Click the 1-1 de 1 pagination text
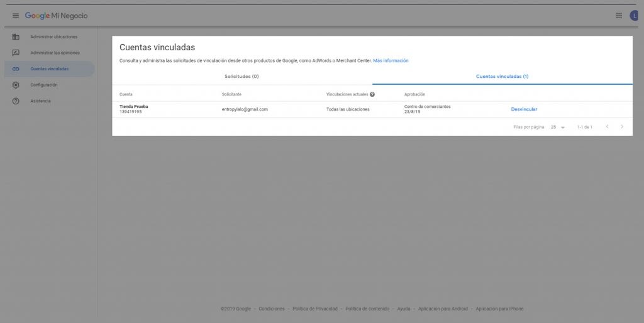Image resolution: width=644 pixels, height=323 pixels. click(x=584, y=127)
